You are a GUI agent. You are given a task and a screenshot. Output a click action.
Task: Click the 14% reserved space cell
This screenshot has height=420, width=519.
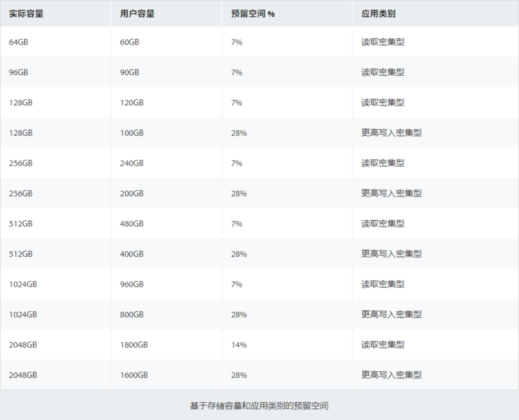click(239, 344)
